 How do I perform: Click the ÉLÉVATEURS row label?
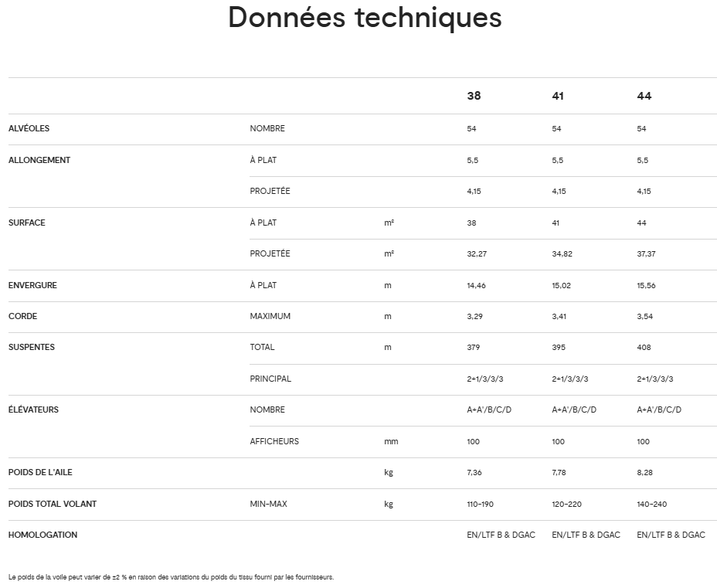click(x=33, y=410)
